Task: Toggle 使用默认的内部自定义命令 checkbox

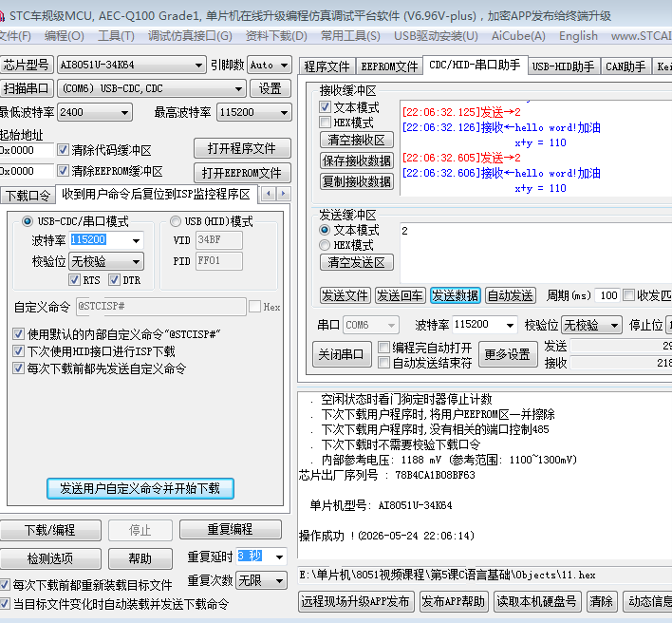Action: [x=18, y=334]
